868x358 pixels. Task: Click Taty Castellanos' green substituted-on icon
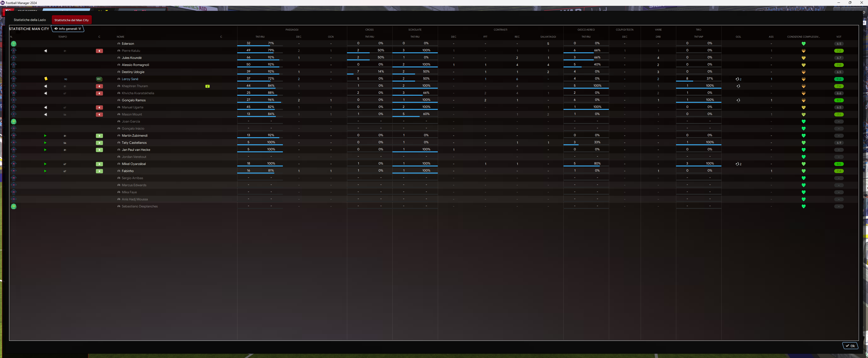[99, 143]
